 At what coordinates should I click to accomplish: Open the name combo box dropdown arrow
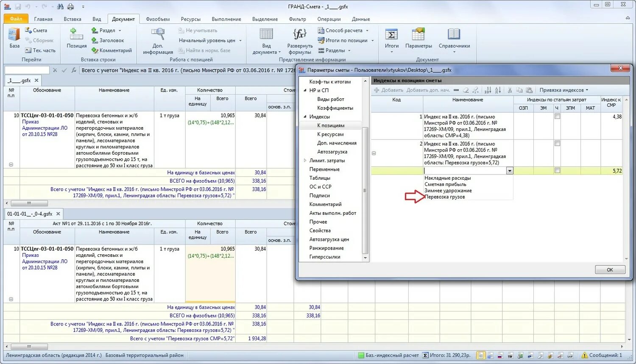[x=510, y=171]
